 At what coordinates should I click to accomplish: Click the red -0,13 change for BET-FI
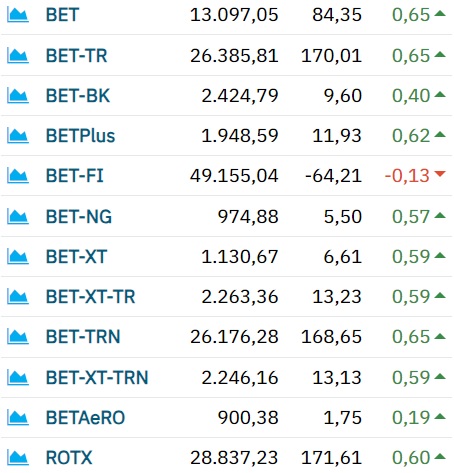407,176
